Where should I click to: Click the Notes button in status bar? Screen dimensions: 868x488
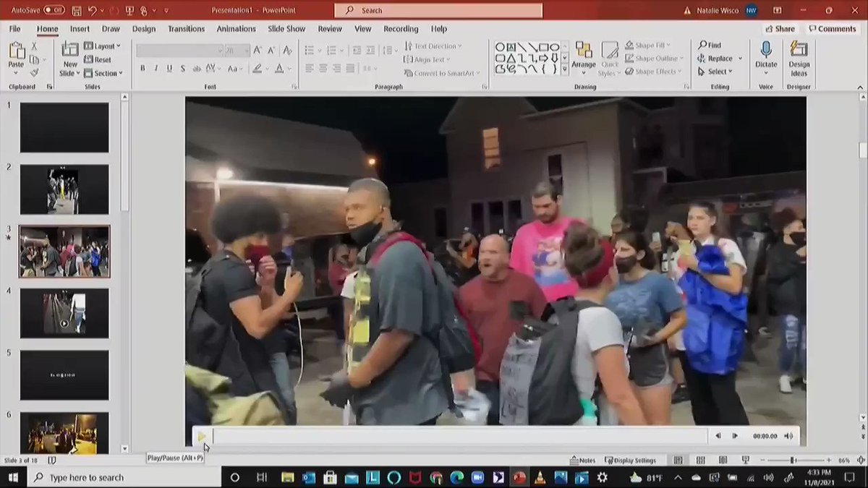pyautogui.click(x=583, y=461)
